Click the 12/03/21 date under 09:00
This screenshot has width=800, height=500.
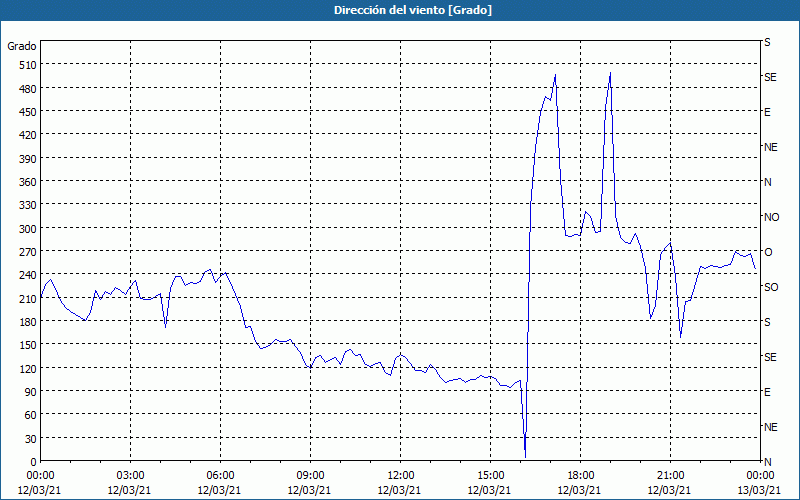[x=310, y=490]
